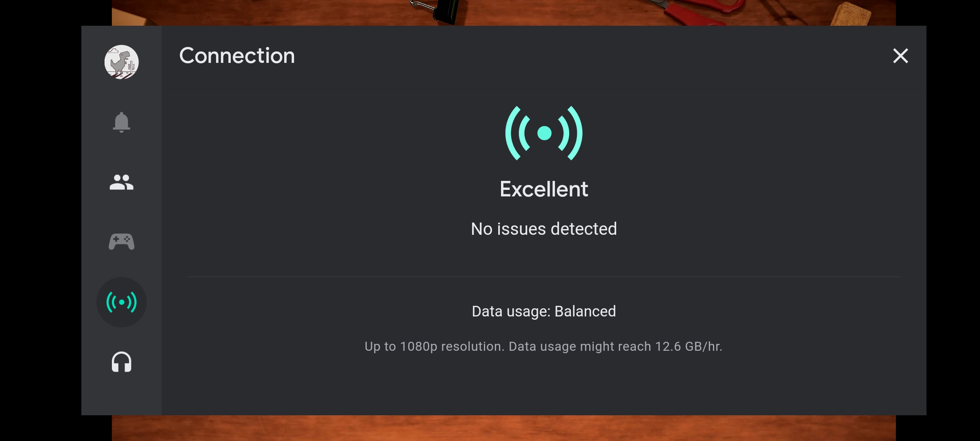
Task: Select the Connection tab in the sidebar
Action: tap(121, 302)
